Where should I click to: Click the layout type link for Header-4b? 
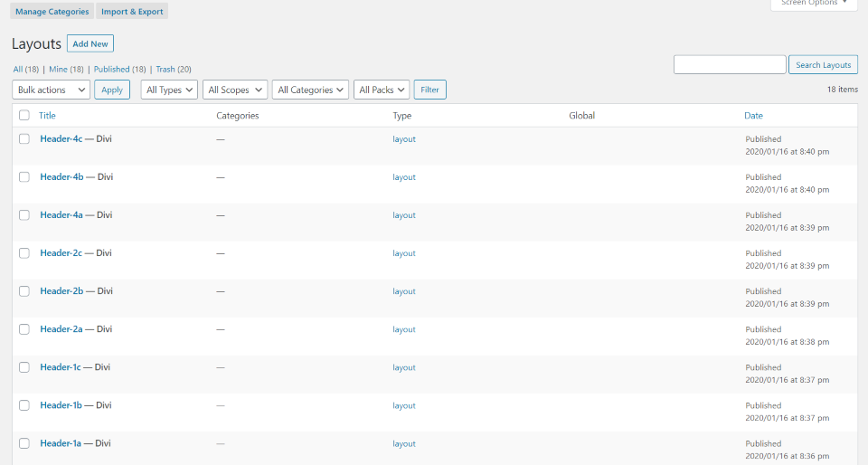(x=404, y=177)
